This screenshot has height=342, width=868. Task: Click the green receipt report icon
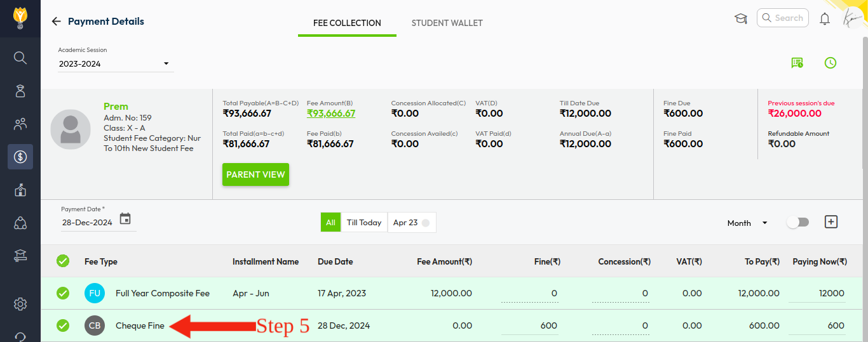tap(797, 63)
